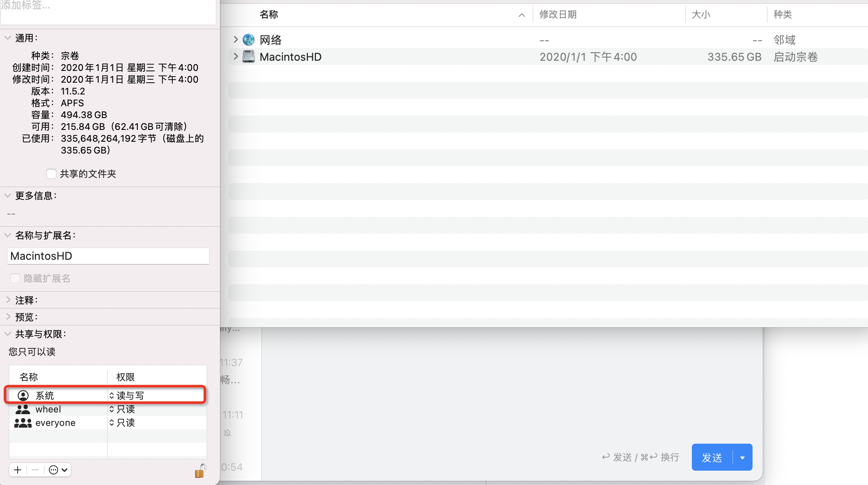Screen dimensions: 868x485
Task: Open wheel permission dropdown
Action: tap(122, 409)
